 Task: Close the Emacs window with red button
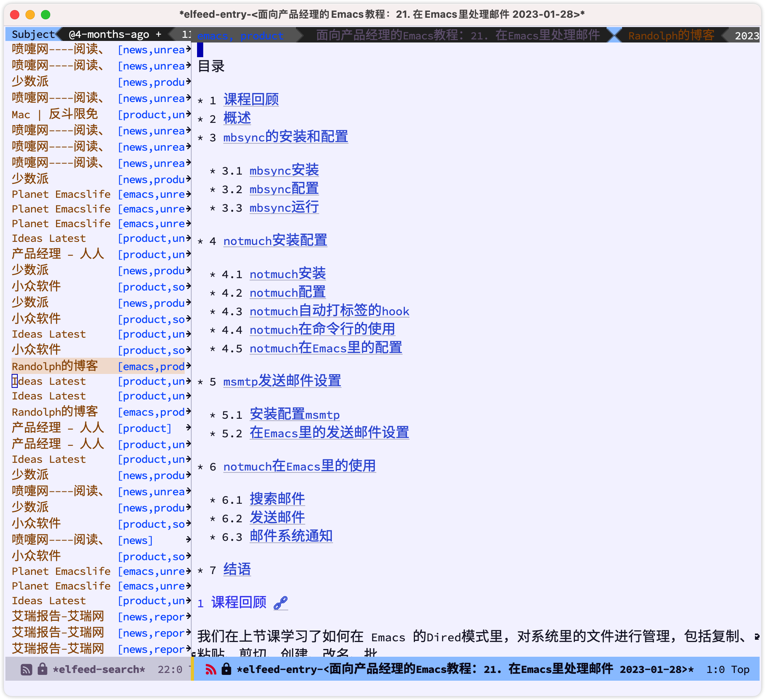point(15,15)
